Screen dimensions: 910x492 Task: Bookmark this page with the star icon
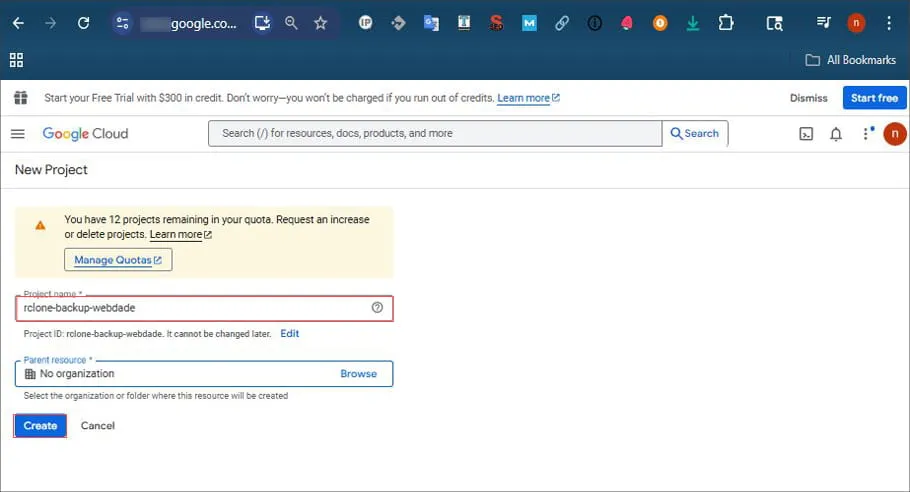(320, 23)
